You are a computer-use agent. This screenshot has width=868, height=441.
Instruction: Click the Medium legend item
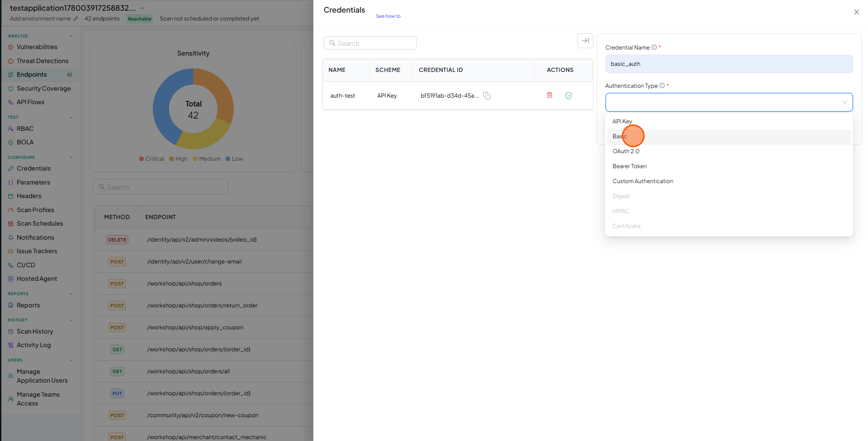(207, 159)
